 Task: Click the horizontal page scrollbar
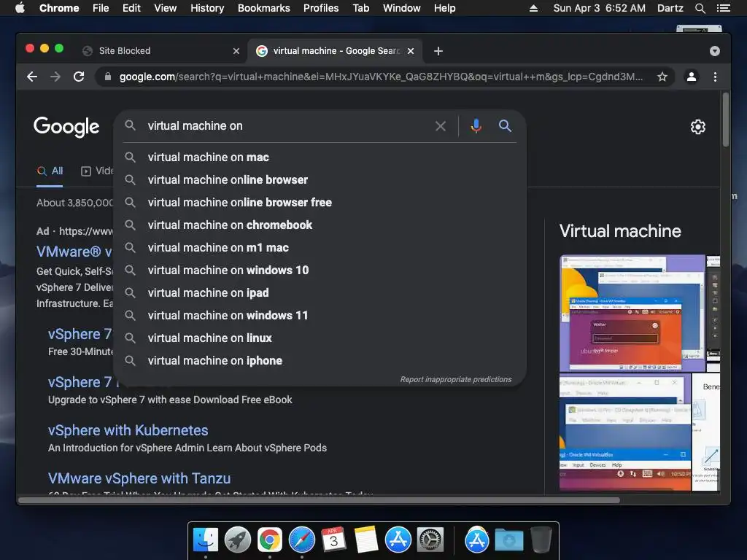320,500
